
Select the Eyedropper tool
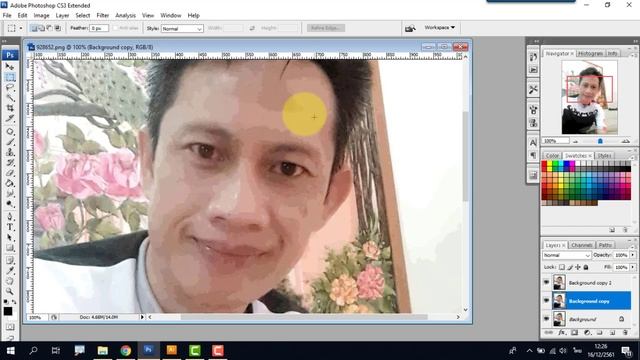click(x=10, y=271)
